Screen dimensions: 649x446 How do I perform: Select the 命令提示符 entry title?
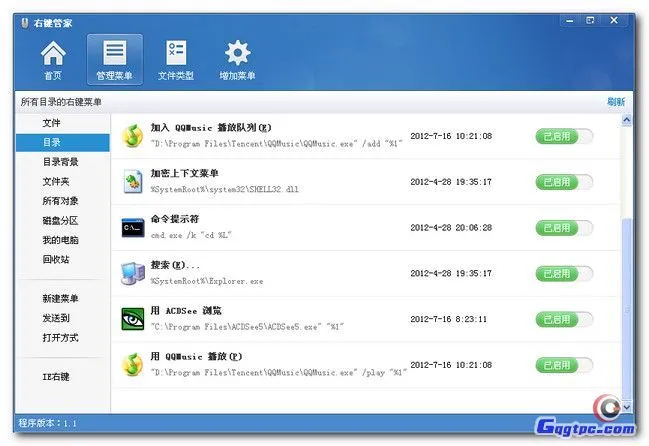tap(175, 219)
